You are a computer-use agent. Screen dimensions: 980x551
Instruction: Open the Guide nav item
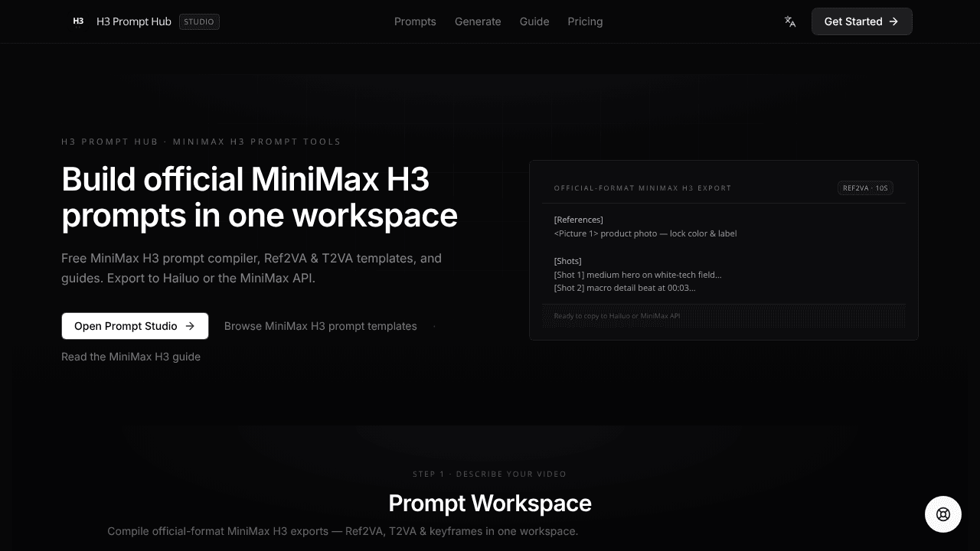(x=534, y=21)
